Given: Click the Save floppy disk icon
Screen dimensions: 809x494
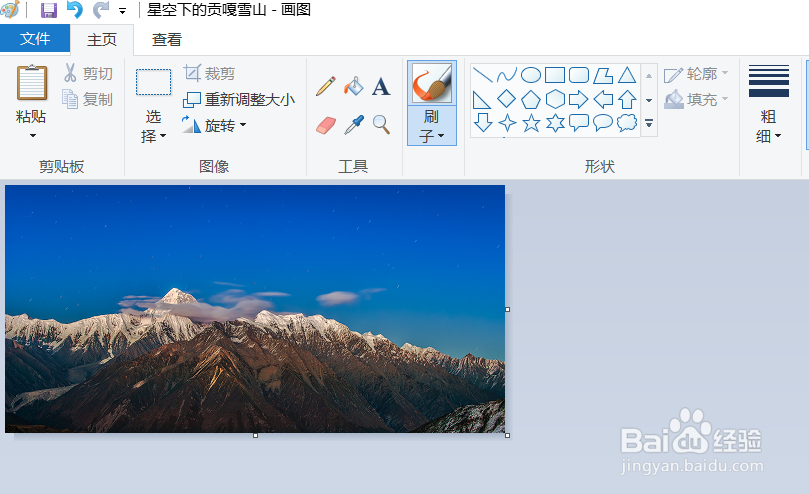Looking at the screenshot, I should click(x=49, y=10).
